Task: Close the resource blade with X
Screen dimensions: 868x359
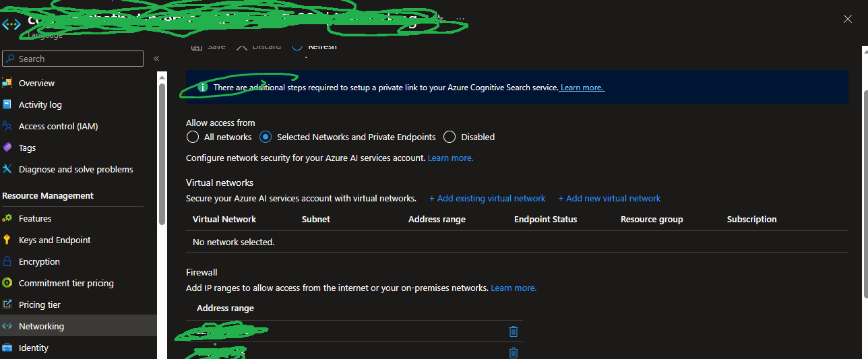Action: point(848,19)
